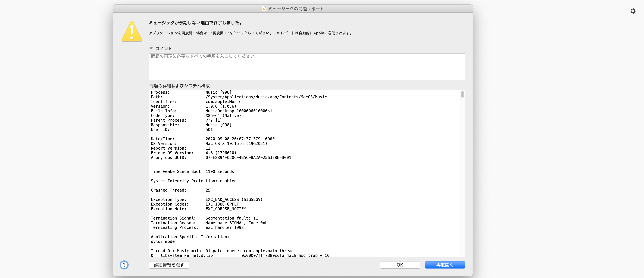Click the title bar document icon

[x=263, y=9]
